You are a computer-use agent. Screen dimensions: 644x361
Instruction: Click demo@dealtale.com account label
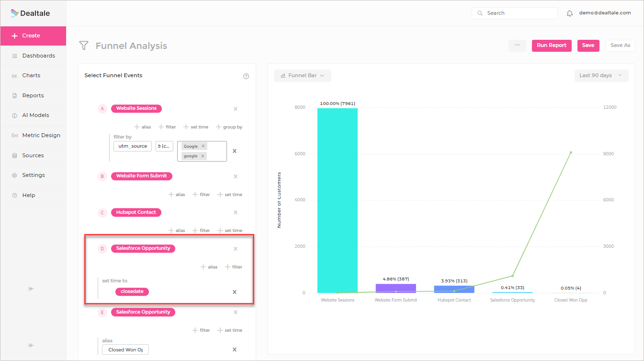coord(605,13)
